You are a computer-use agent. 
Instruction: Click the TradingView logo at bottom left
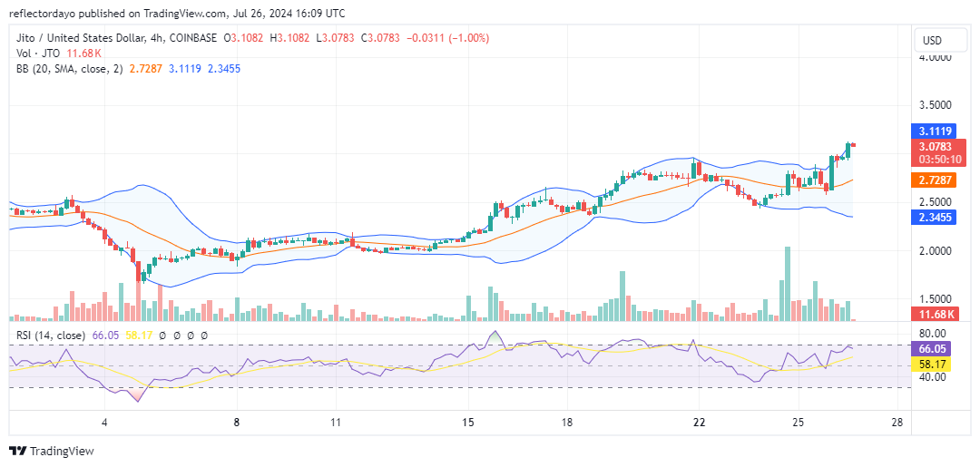(x=51, y=451)
